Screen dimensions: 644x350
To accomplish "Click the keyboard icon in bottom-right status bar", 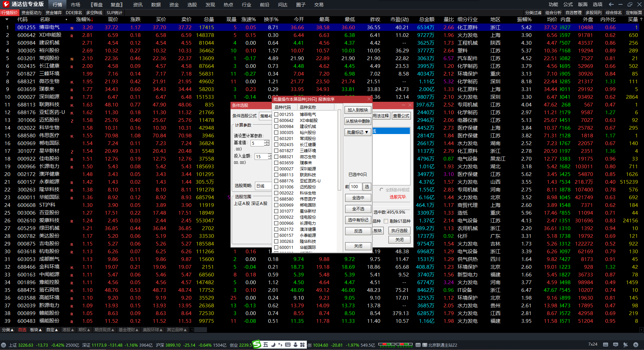I will [605, 345].
